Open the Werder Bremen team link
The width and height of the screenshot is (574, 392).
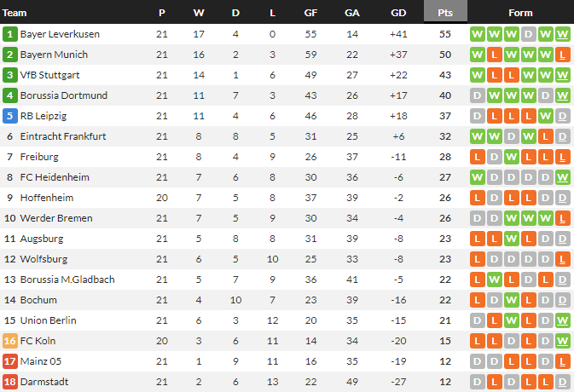(x=56, y=218)
